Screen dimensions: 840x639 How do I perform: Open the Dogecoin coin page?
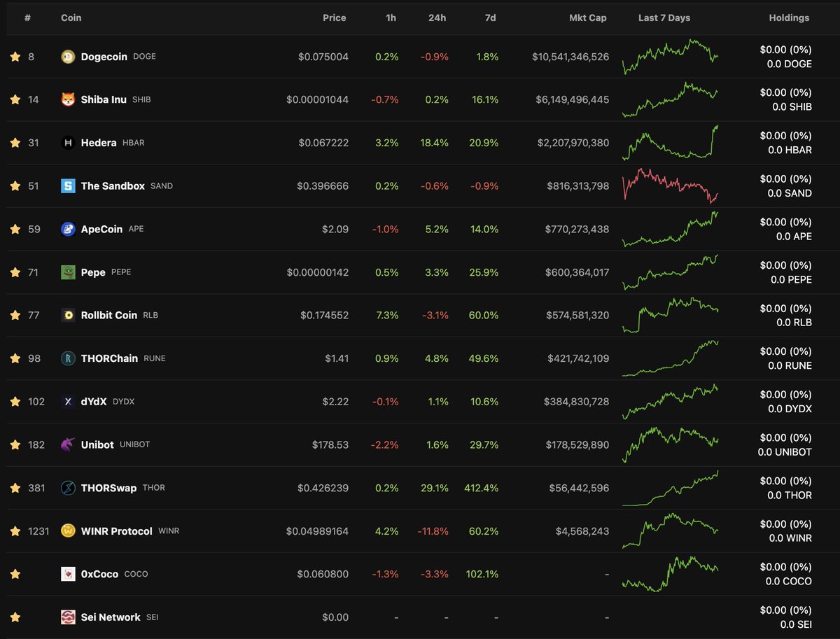click(104, 57)
